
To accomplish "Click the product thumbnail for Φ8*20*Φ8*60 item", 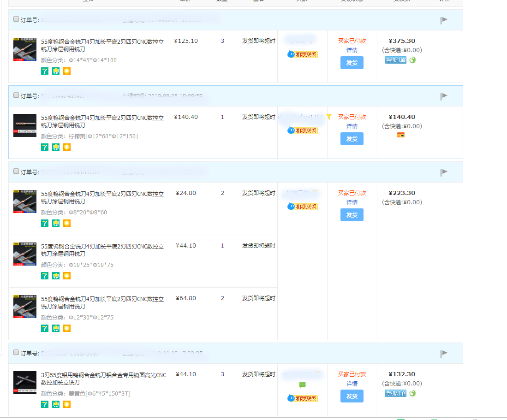I will (25, 201).
